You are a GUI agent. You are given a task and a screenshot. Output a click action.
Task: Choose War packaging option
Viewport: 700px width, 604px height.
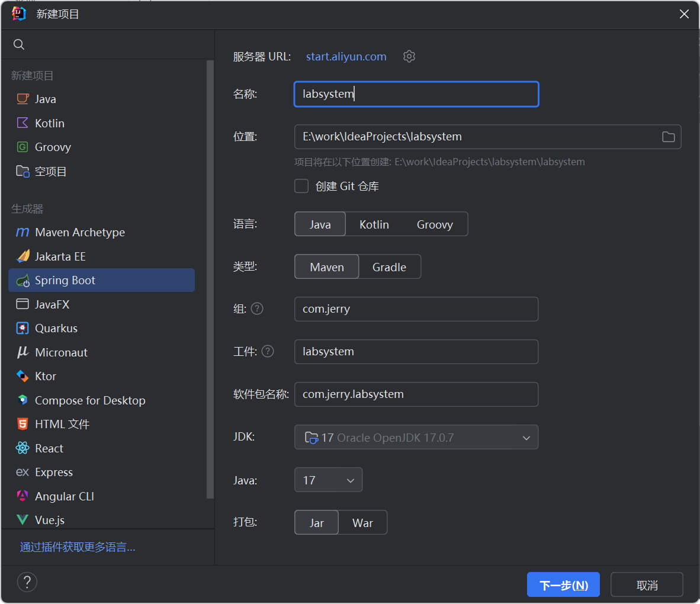(362, 523)
